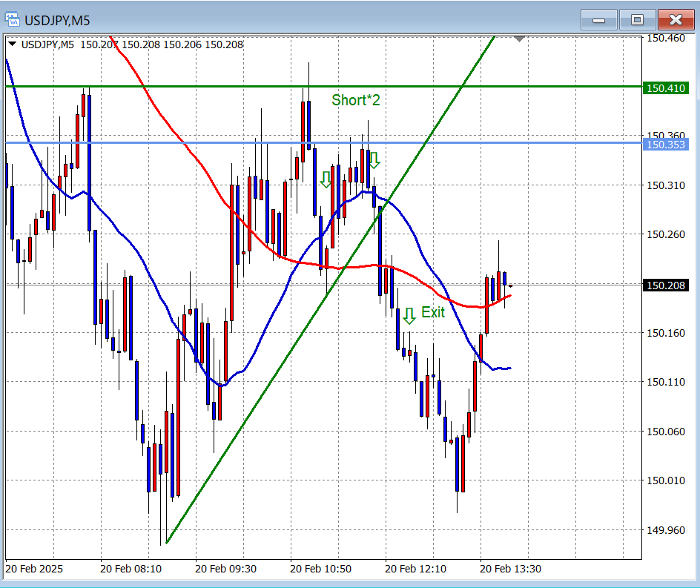The width and height of the screenshot is (700, 588).
Task: Click the green 150.410 price tag
Action: click(666, 88)
